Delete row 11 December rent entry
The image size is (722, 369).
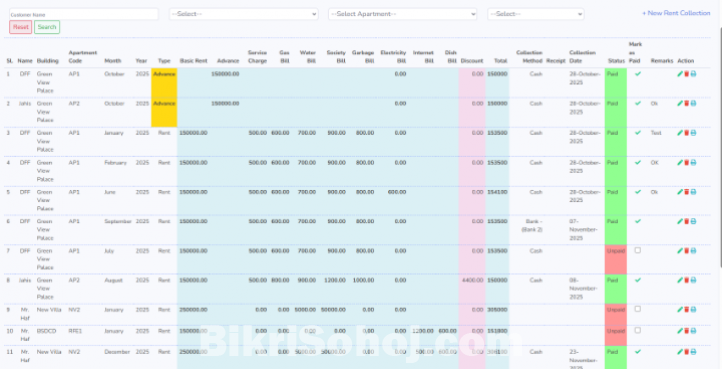click(687, 351)
